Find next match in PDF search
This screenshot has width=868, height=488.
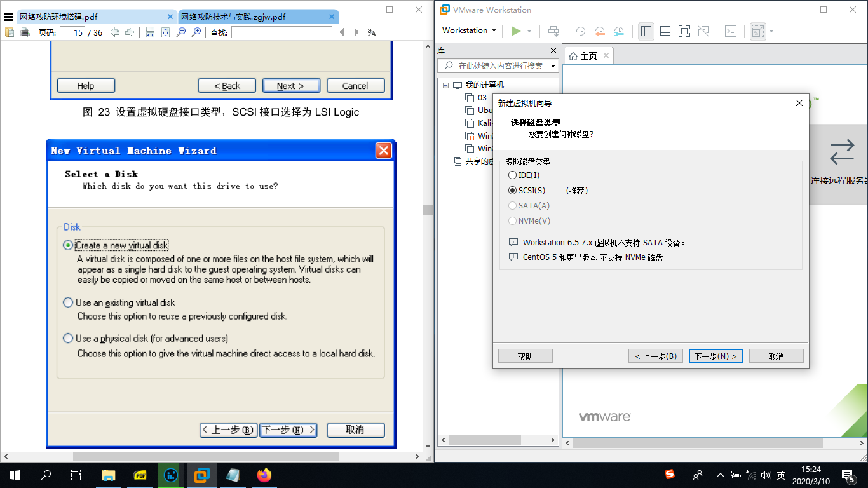[x=356, y=32]
